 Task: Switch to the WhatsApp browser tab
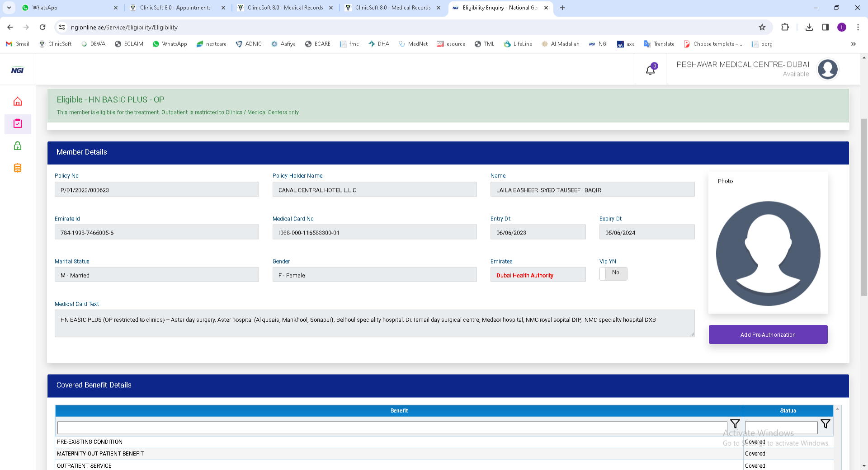tap(68, 8)
